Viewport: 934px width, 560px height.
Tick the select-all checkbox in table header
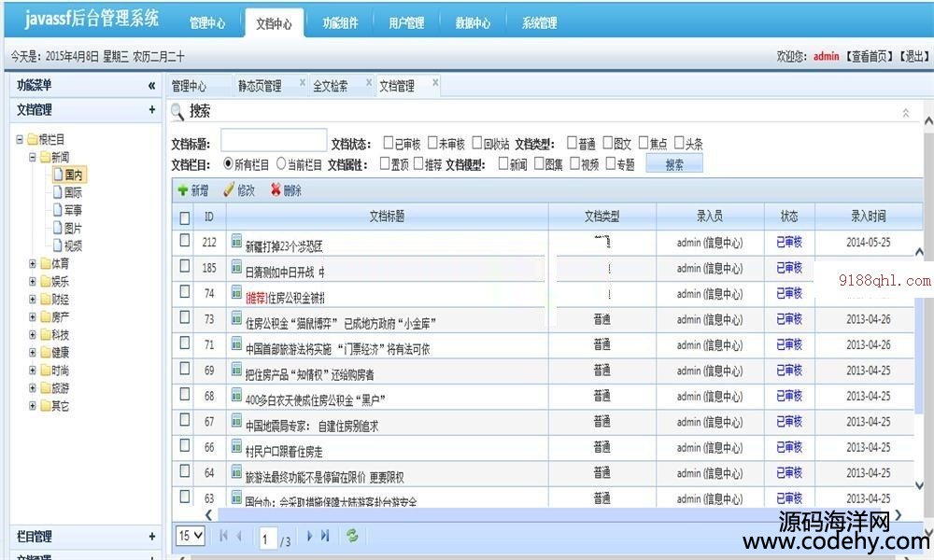click(185, 217)
